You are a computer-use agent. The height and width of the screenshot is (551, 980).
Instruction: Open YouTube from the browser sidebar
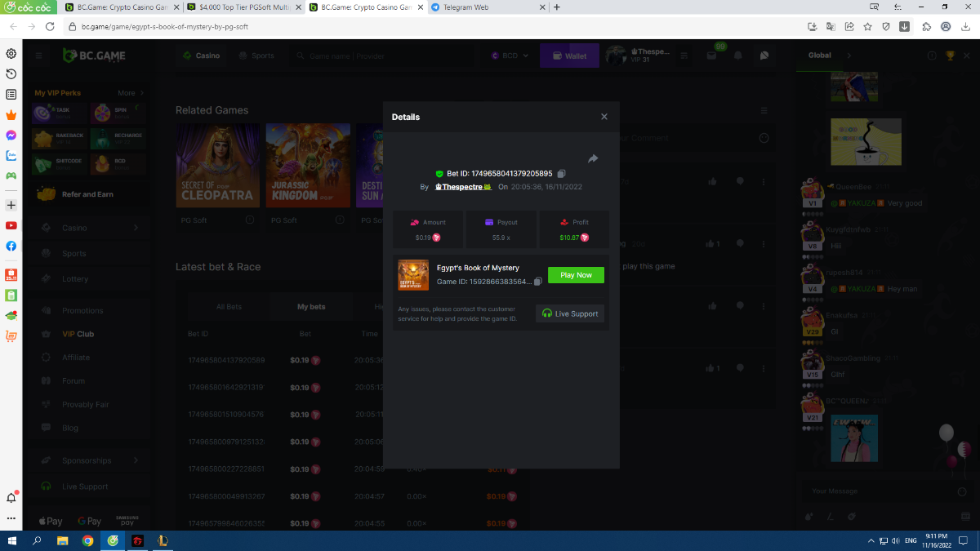tap(11, 225)
